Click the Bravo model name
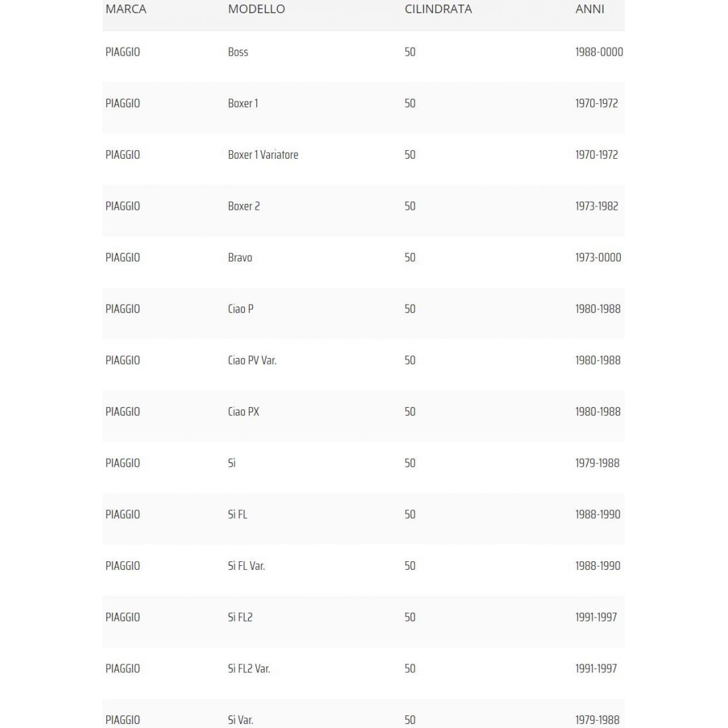Viewport: 728px width, 728px height. 240,257
